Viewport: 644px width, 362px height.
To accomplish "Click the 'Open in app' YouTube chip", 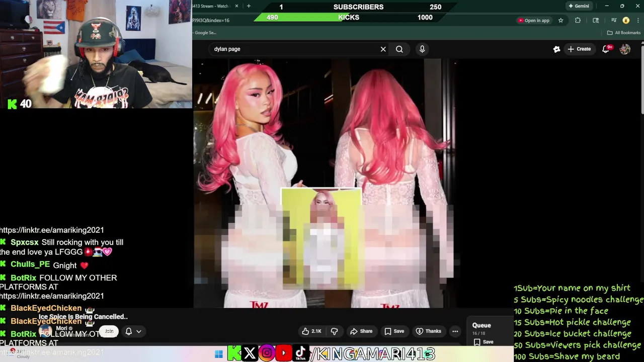I will point(533,21).
